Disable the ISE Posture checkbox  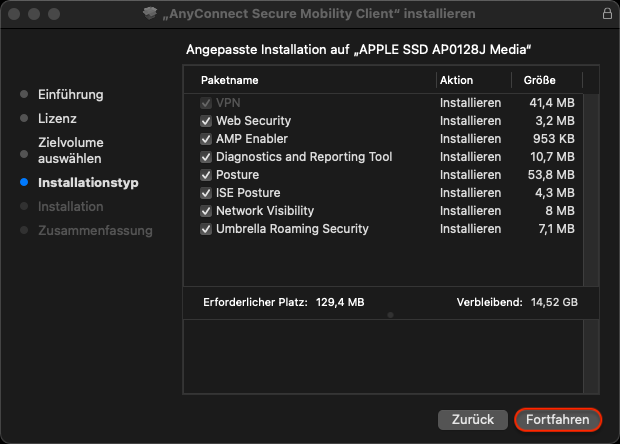[206, 193]
